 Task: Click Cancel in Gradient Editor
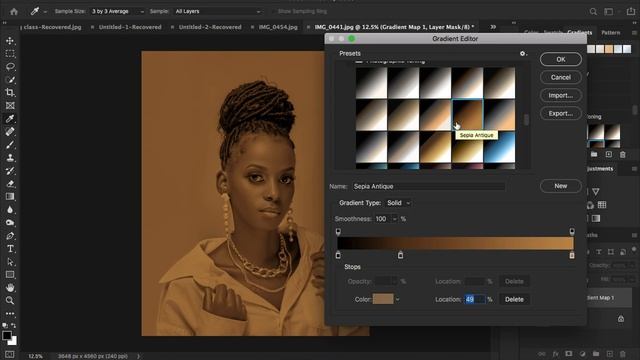[x=561, y=78]
